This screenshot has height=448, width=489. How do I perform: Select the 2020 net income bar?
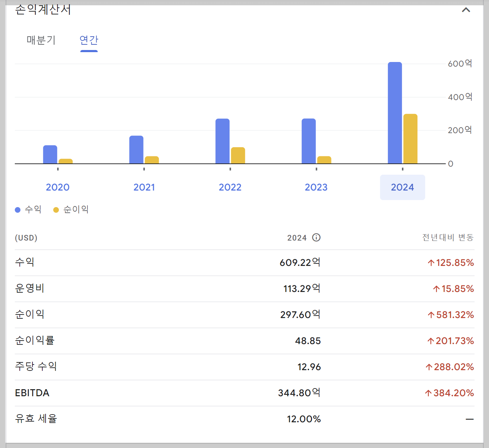66,160
